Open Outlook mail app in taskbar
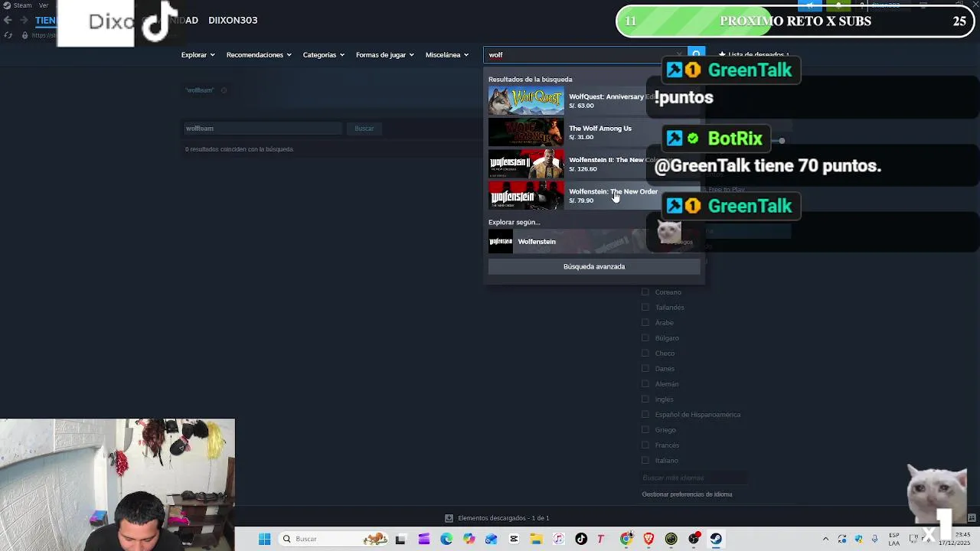The height and width of the screenshot is (551, 980). click(492, 539)
